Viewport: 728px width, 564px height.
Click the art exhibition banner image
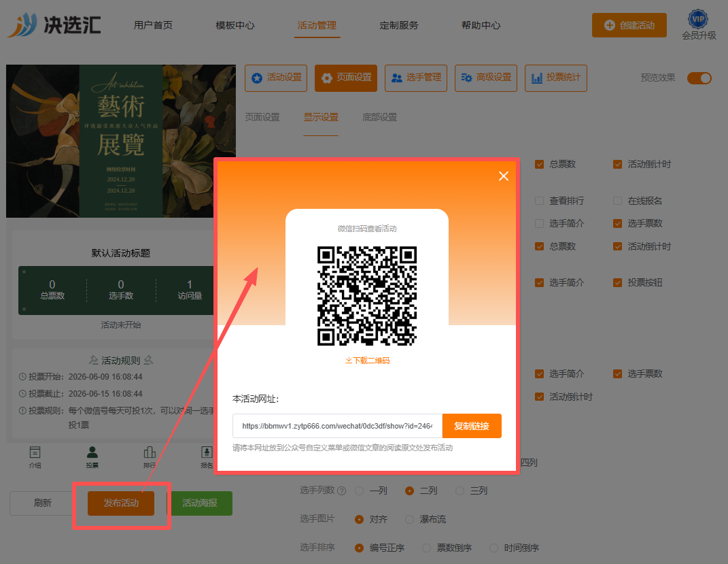click(x=121, y=141)
